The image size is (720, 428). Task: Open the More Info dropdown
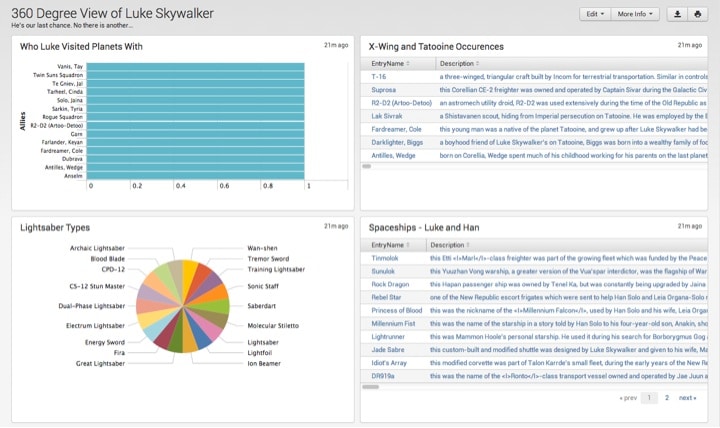click(x=635, y=14)
